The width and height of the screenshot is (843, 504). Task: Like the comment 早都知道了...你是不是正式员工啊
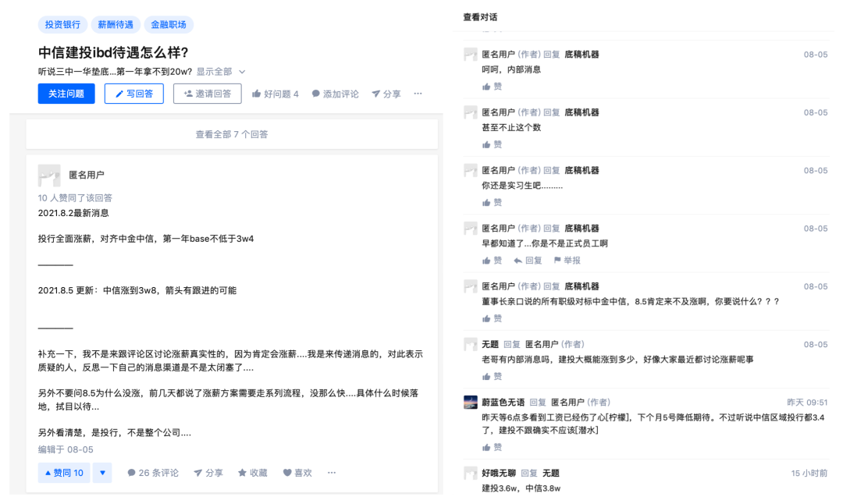coord(492,261)
